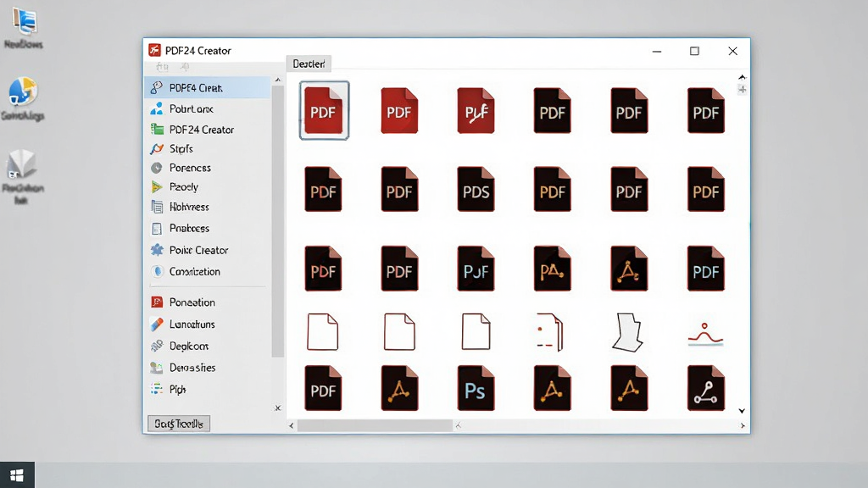The width and height of the screenshot is (868, 488).
Task: Click the horizontal scrollbar thumb
Action: pyautogui.click(x=375, y=425)
